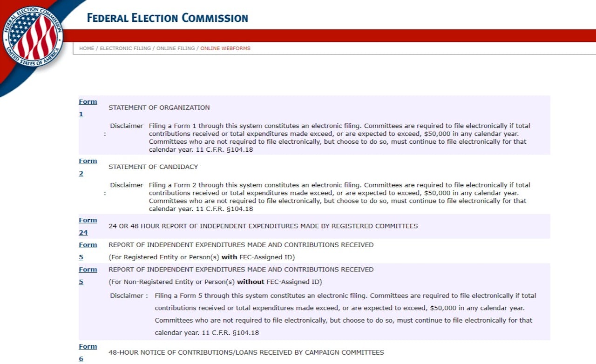This screenshot has width=596, height=364.
Task: Click the Form 1 disclaimer text
Action: [x=339, y=138]
